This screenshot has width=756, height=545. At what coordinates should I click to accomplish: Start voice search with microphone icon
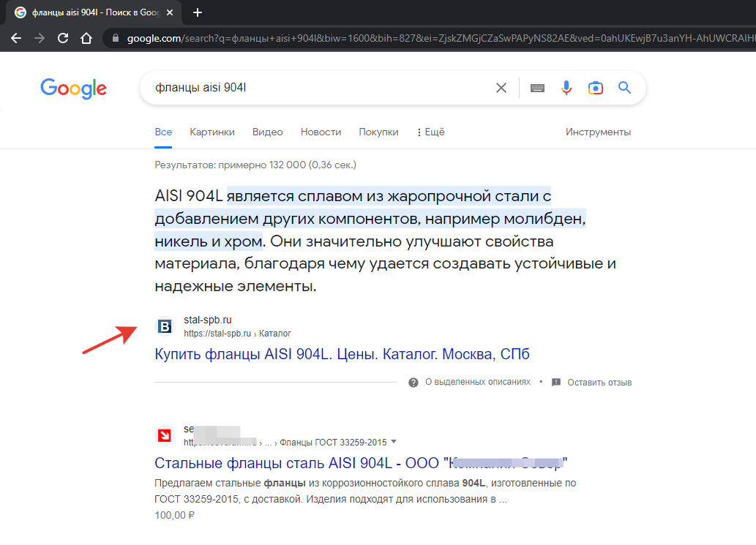[566, 88]
